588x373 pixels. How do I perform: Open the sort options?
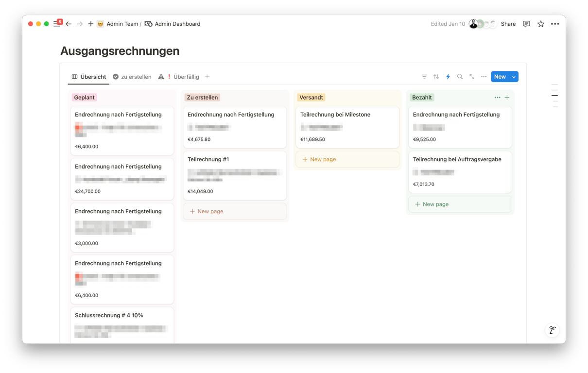pos(436,76)
